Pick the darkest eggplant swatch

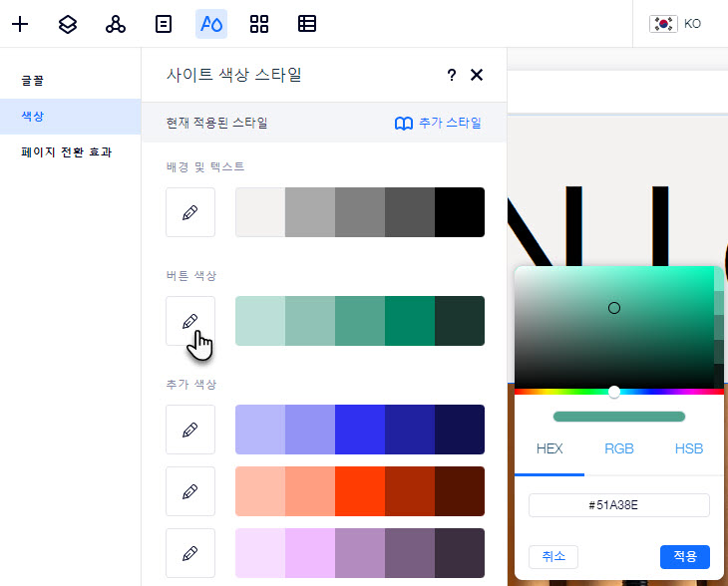460,552
